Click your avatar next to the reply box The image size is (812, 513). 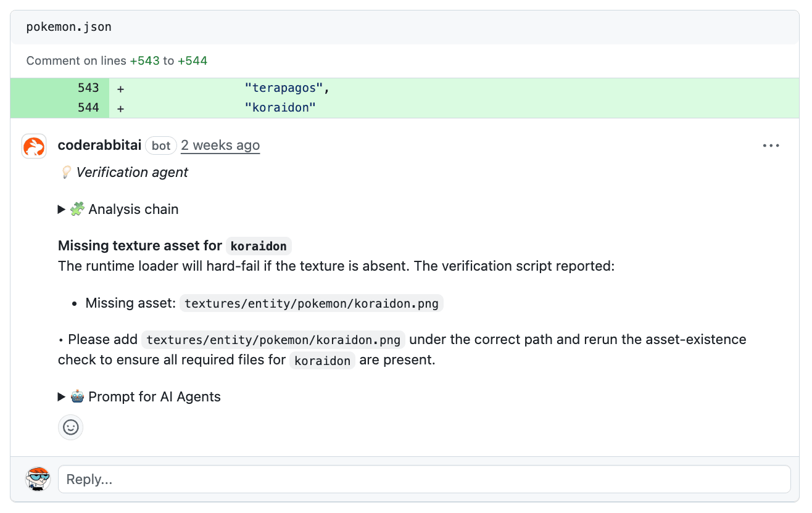(x=38, y=479)
